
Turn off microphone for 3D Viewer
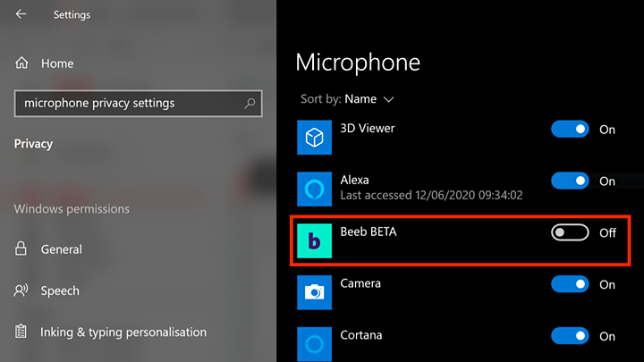[x=570, y=130]
